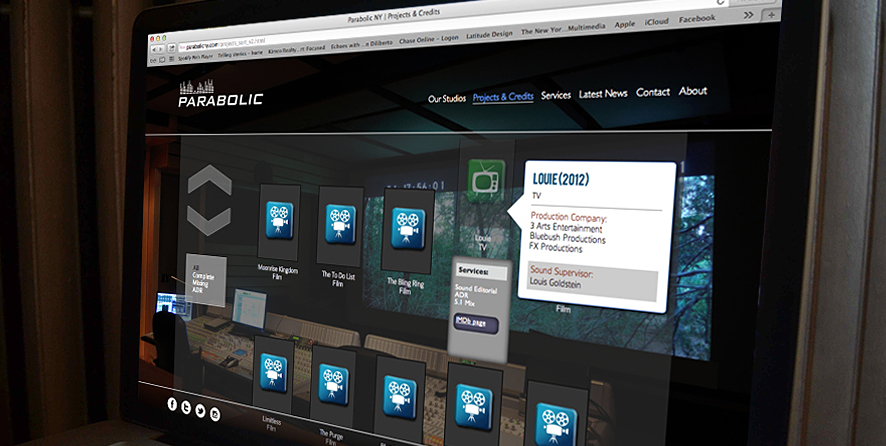Click 3 Arts Entertainment in popup

pyautogui.click(x=566, y=228)
